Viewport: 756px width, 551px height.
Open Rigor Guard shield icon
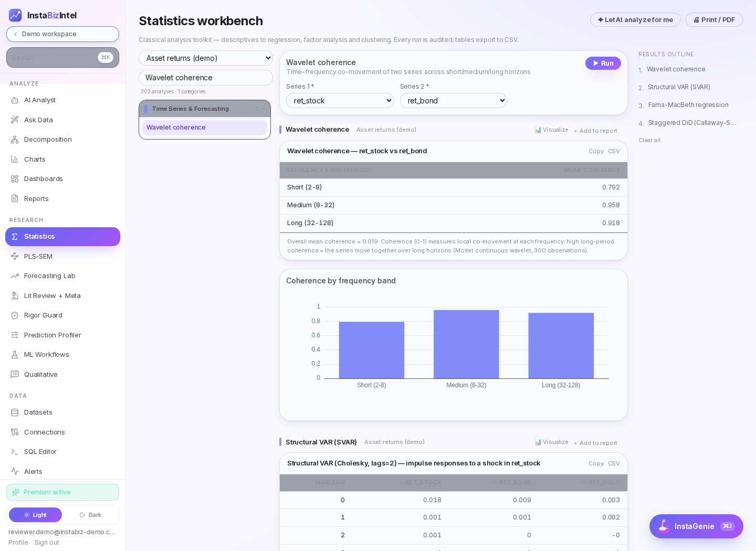coord(15,315)
